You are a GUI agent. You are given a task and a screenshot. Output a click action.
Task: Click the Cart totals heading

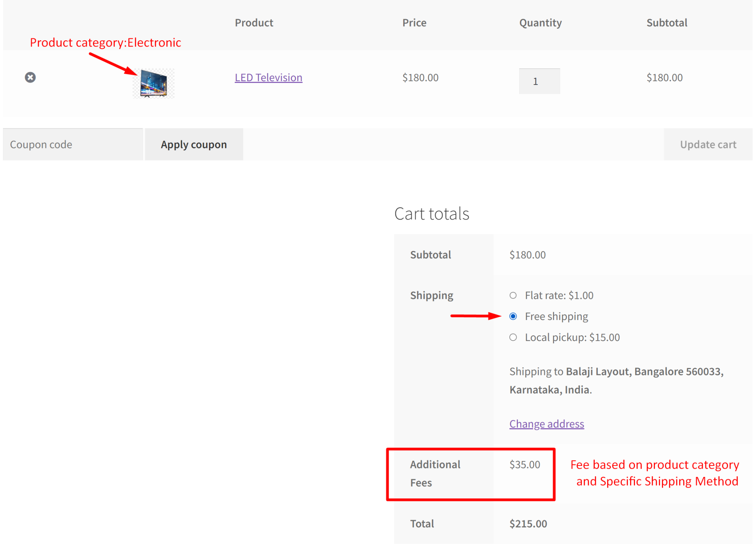(x=432, y=213)
